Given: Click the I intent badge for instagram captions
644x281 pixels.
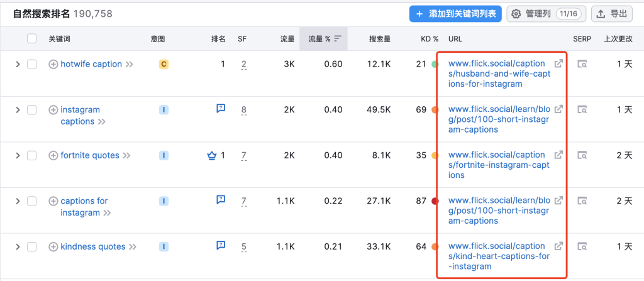Looking at the screenshot, I should tap(164, 109).
